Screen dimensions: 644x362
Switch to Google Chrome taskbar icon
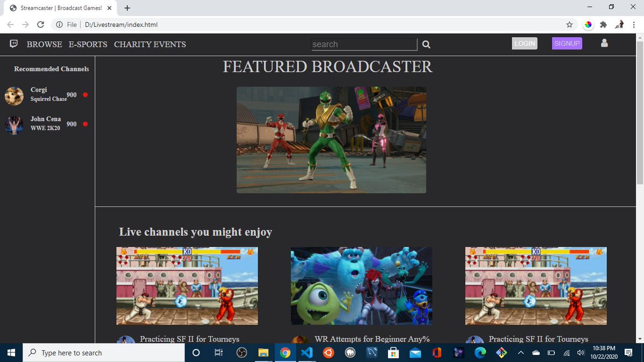(285, 353)
